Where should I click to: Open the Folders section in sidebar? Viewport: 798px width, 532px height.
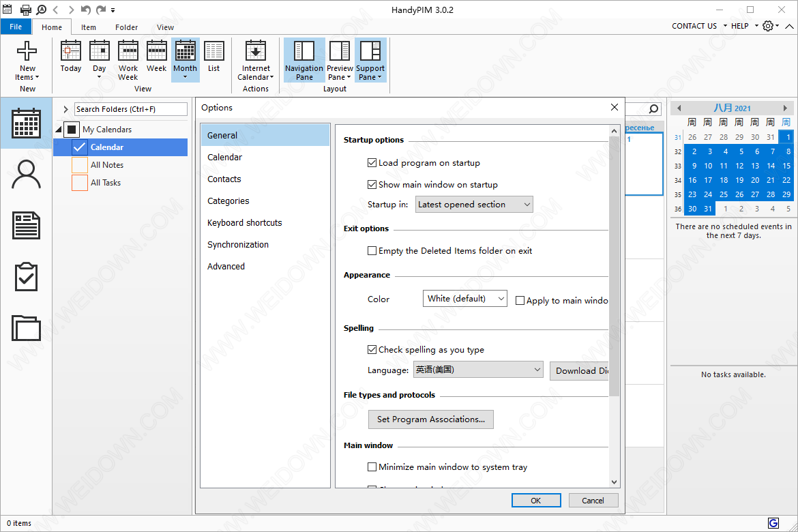(x=27, y=328)
